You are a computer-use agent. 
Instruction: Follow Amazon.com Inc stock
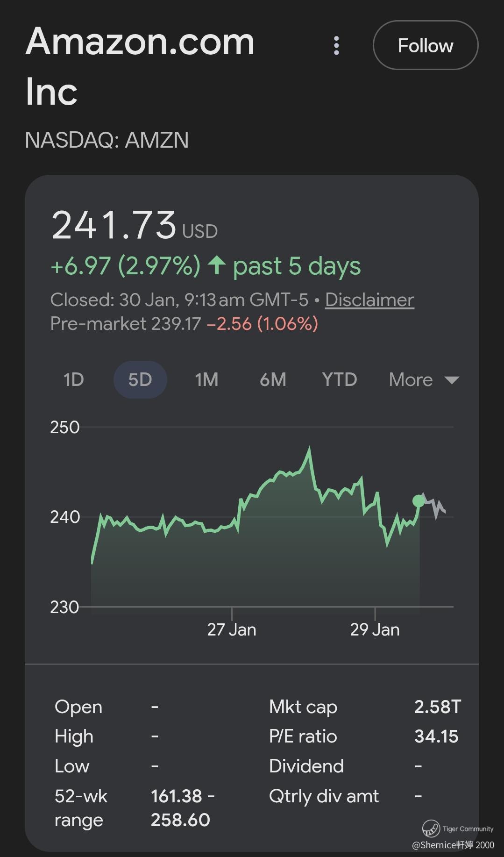point(425,46)
